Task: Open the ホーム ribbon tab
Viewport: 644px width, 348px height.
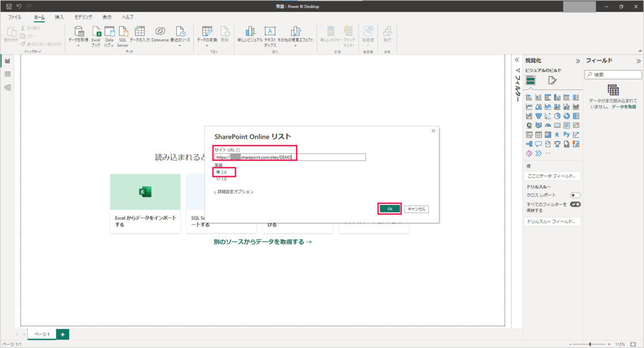Action: coord(39,17)
